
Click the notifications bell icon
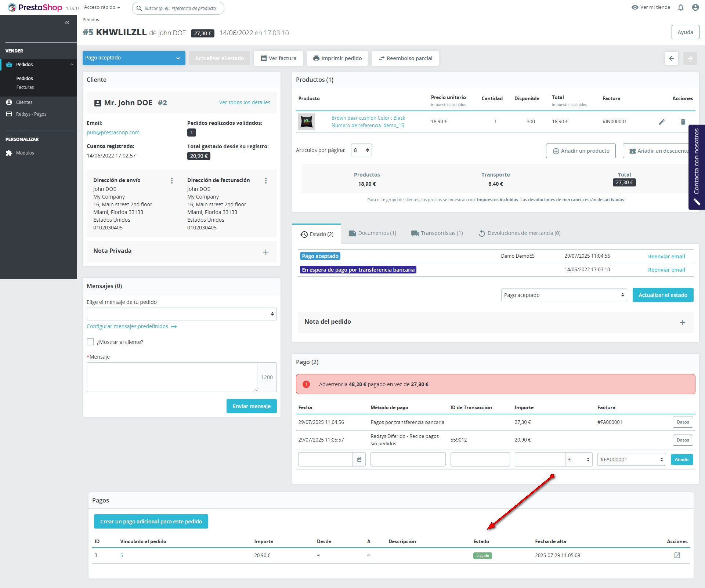[681, 7]
